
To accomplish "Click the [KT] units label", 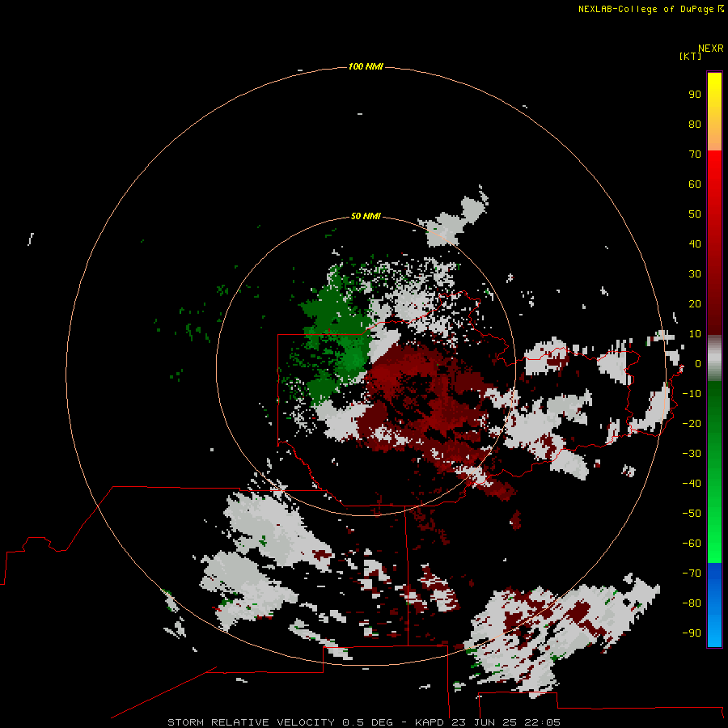I will click(690, 56).
